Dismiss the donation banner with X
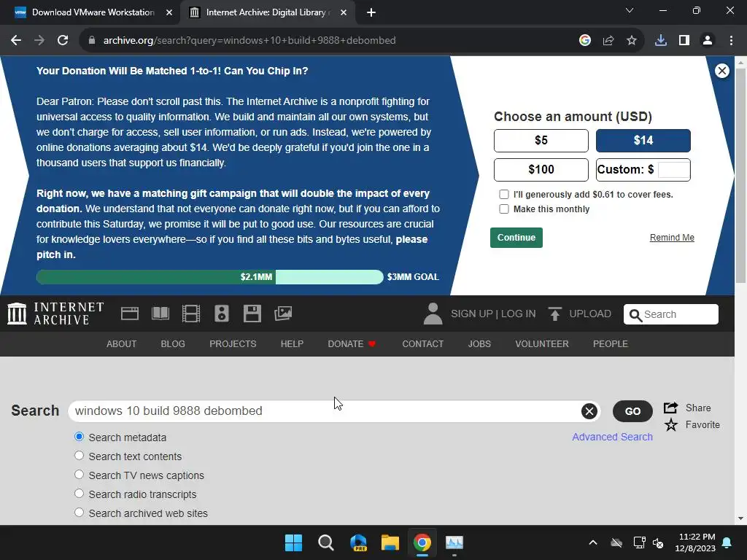The height and width of the screenshot is (560, 747). (x=721, y=71)
